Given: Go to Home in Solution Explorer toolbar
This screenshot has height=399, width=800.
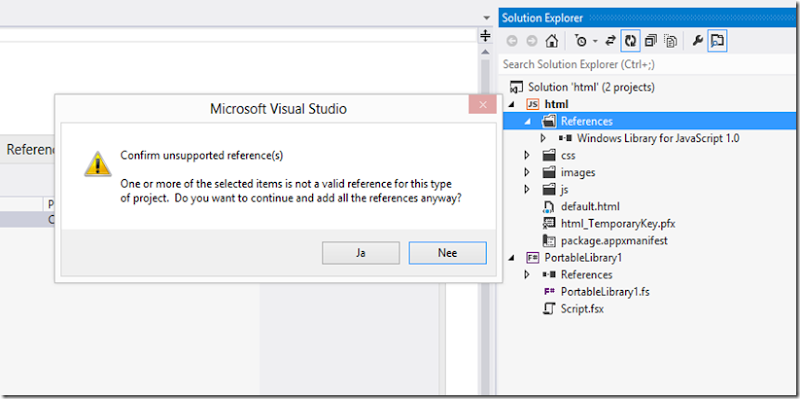Looking at the screenshot, I should point(552,41).
